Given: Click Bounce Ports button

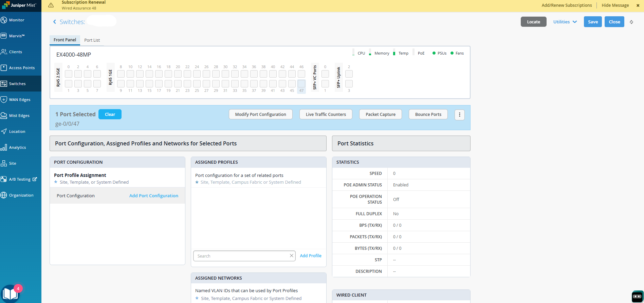Looking at the screenshot, I should (x=428, y=114).
